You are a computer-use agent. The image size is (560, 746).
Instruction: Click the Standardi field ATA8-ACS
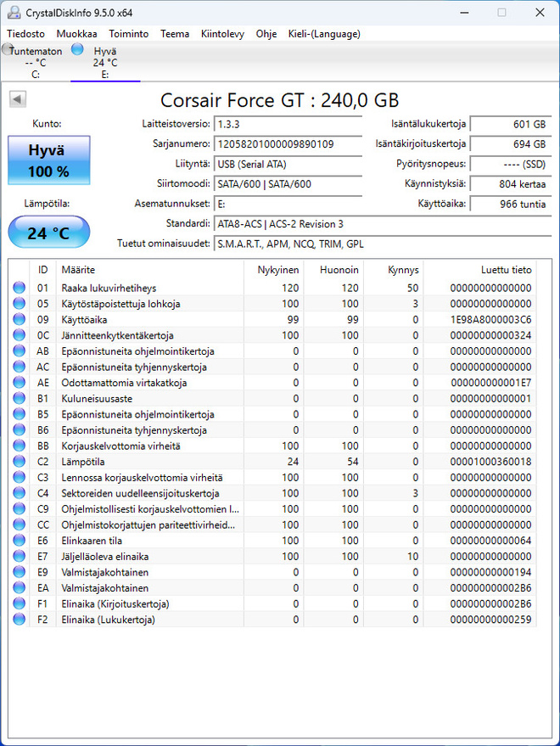(383, 224)
